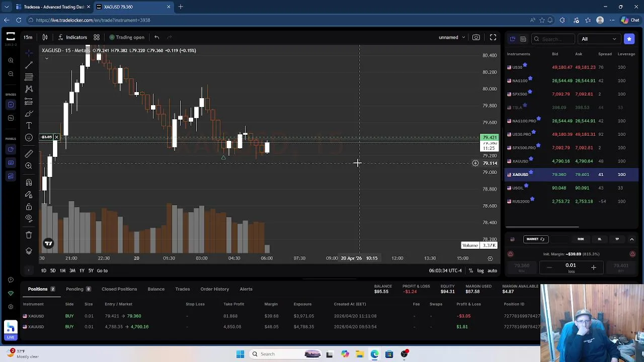The image size is (644, 362).
Task: Collapse the order panel with chevron
Action: point(632,239)
